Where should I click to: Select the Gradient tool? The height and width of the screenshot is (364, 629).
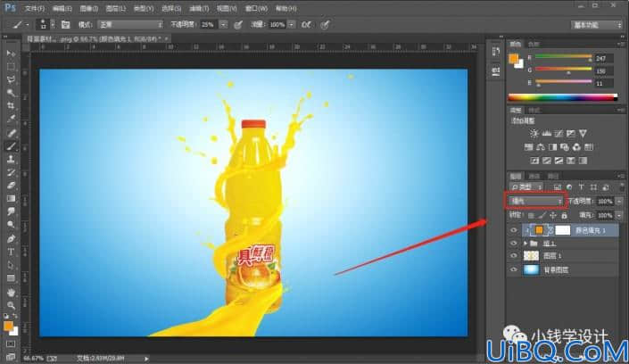point(11,199)
